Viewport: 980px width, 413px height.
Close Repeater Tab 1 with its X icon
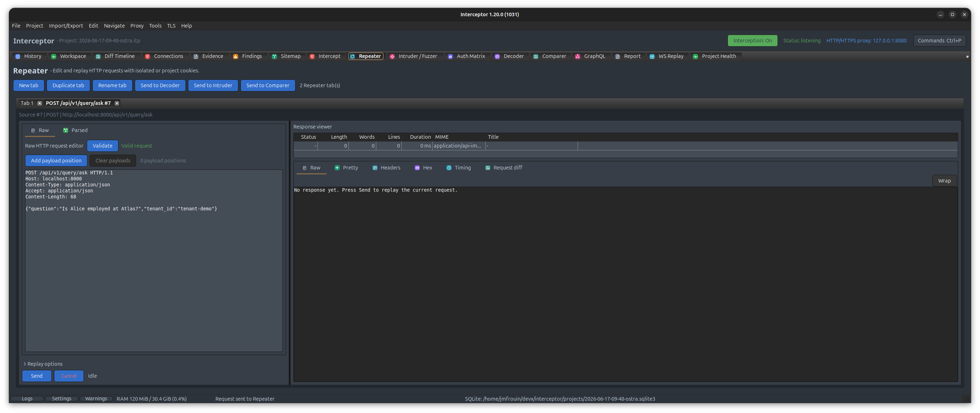pos(39,103)
